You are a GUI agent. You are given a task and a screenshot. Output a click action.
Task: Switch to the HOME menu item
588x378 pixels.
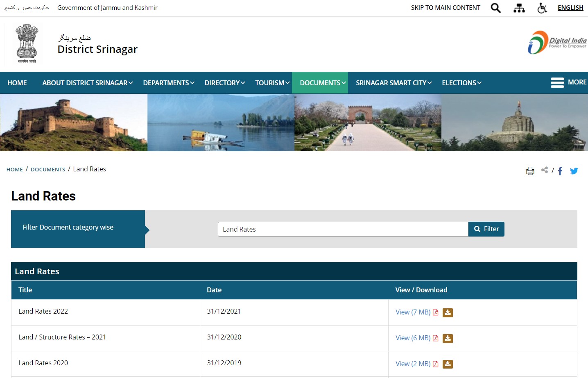tap(17, 82)
